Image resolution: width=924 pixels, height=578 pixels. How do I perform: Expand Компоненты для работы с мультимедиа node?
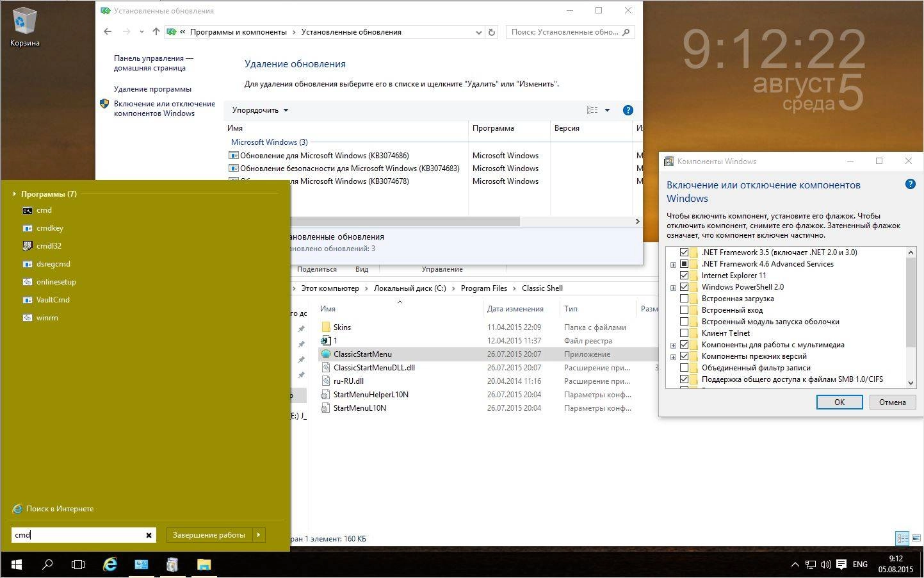[673, 345]
